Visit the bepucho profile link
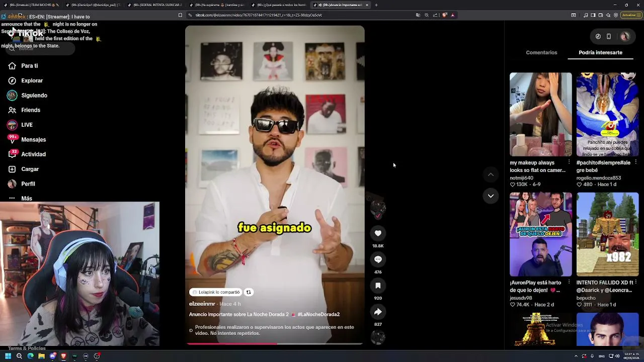 click(x=586, y=298)
